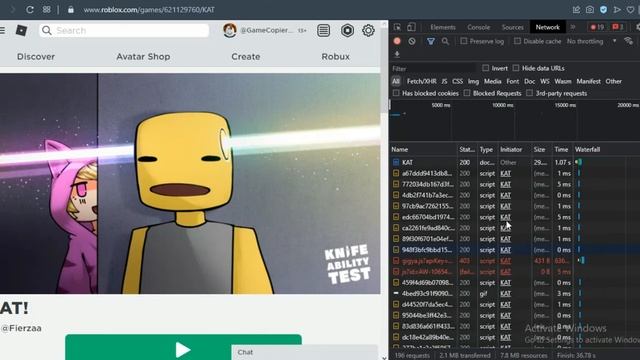640x360 pixels.
Task: Select the Network tab
Action: (x=548, y=27)
